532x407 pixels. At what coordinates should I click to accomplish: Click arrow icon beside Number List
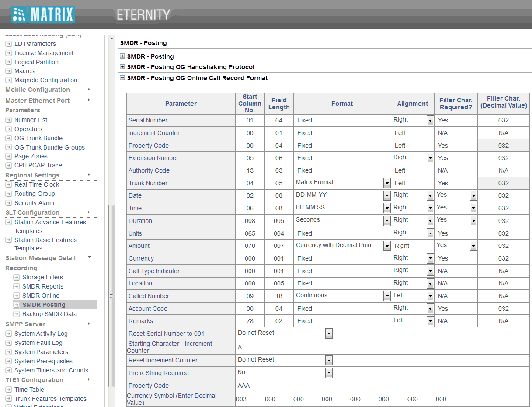[x=9, y=120]
